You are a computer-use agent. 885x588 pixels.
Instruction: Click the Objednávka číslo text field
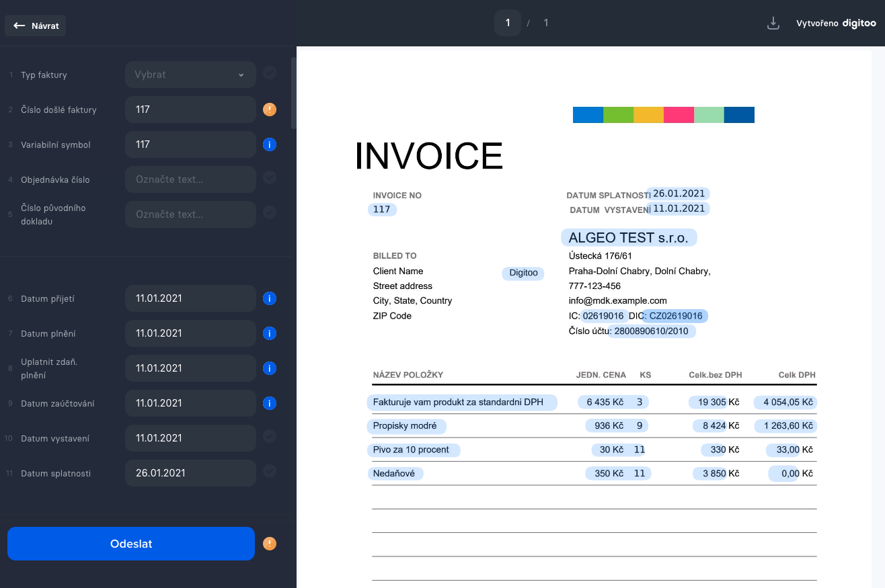coord(190,179)
